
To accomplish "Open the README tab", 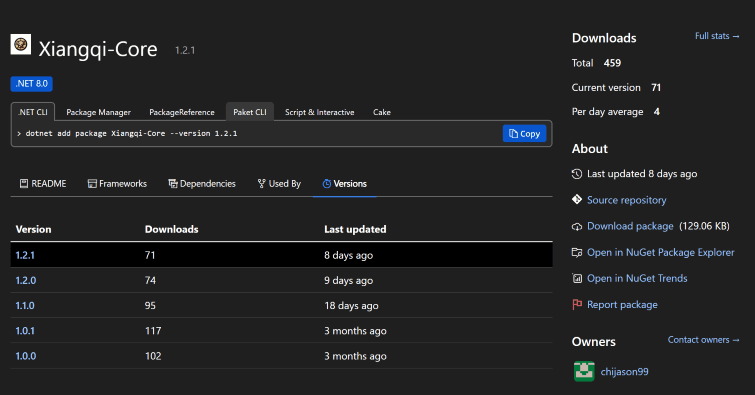I will [43, 184].
